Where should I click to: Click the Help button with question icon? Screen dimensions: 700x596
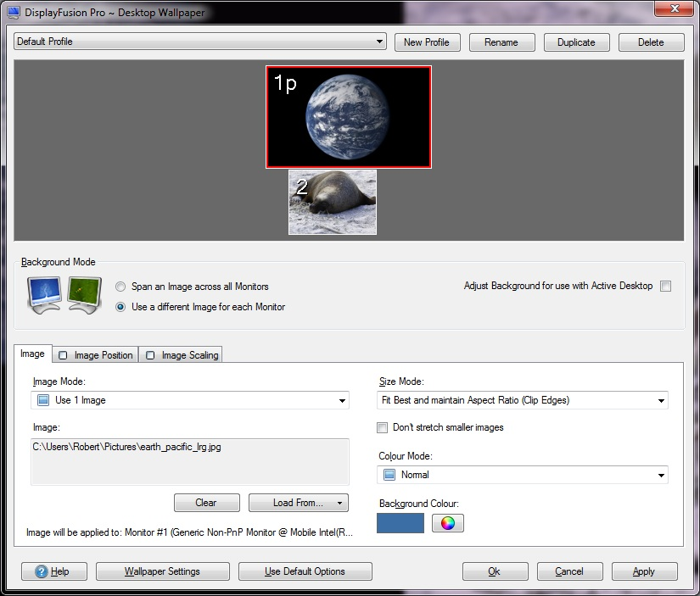(53, 571)
